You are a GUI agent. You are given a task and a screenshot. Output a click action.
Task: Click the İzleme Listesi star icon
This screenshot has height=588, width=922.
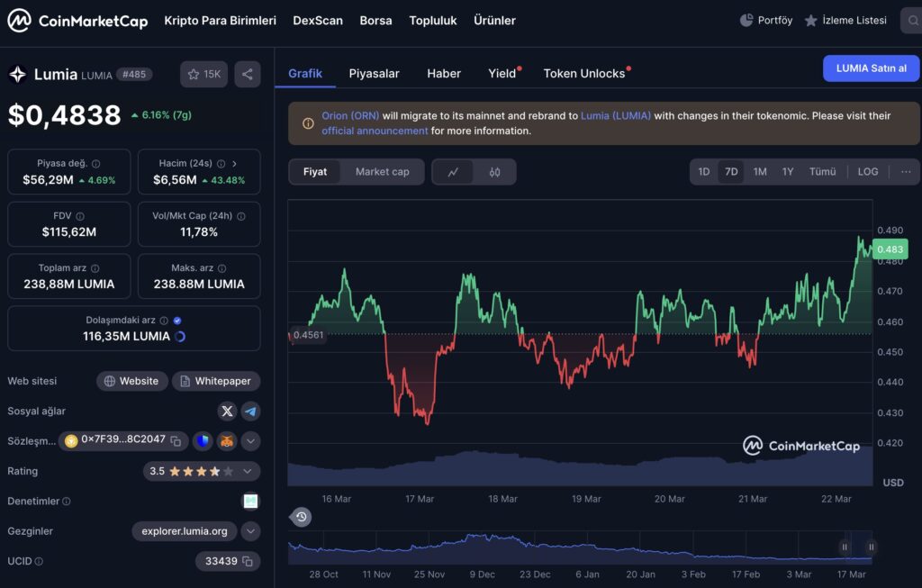pos(811,21)
